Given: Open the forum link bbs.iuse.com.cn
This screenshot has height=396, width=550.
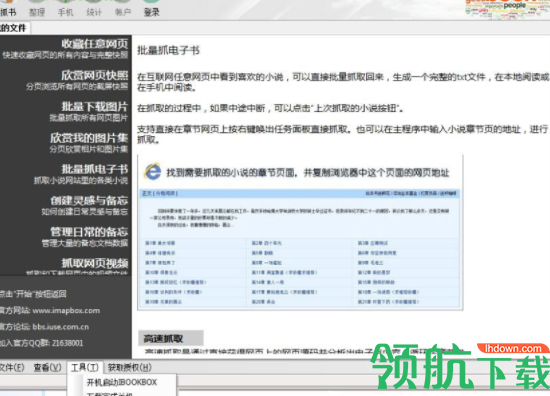Looking at the screenshot, I should click(61, 327).
